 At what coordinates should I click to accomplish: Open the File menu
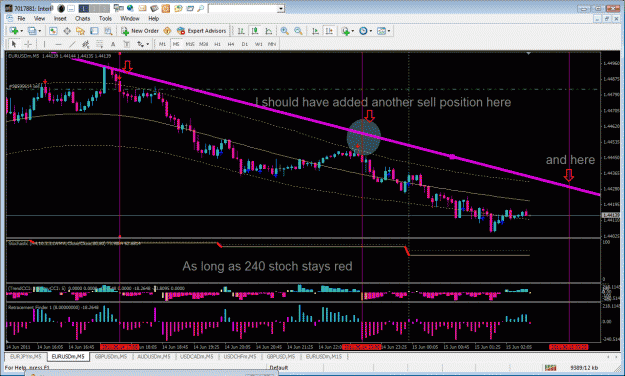[x=21, y=18]
